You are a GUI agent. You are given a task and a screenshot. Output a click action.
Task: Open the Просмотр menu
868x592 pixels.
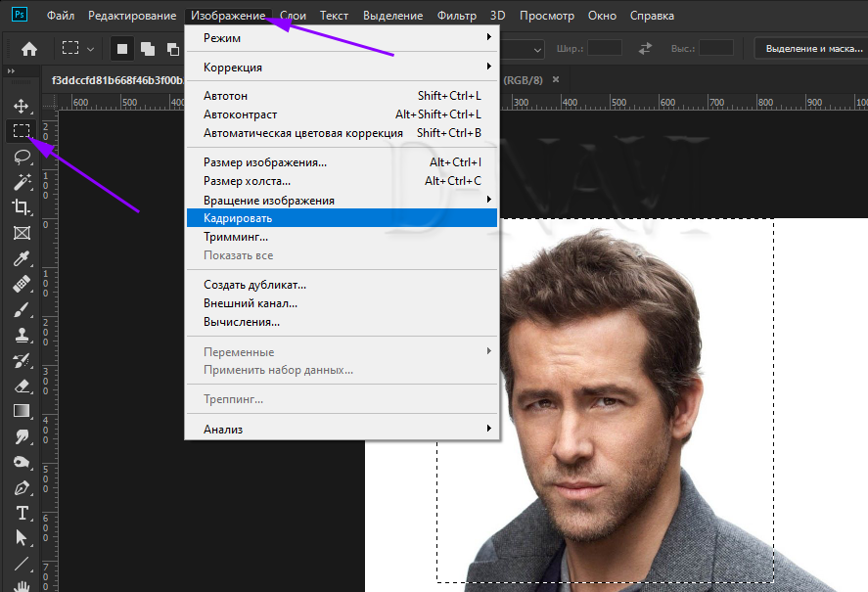click(x=547, y=16)
